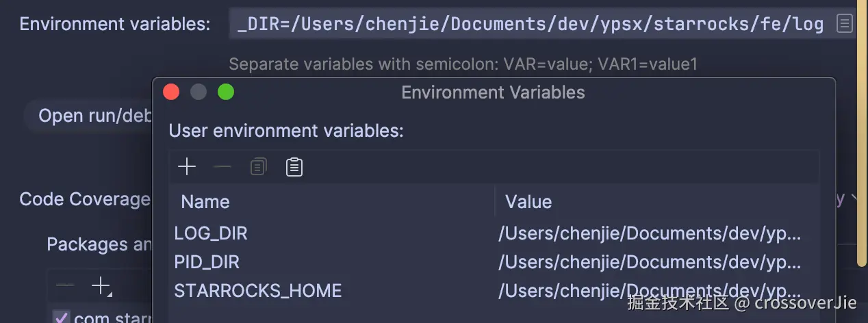Close the Environment Variables dialog
The height and width of the screenshot is (323, 868).
[171, 92]
